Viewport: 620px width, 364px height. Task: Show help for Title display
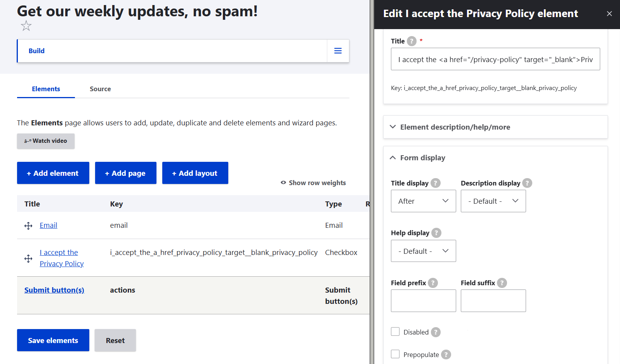[436, 183]
